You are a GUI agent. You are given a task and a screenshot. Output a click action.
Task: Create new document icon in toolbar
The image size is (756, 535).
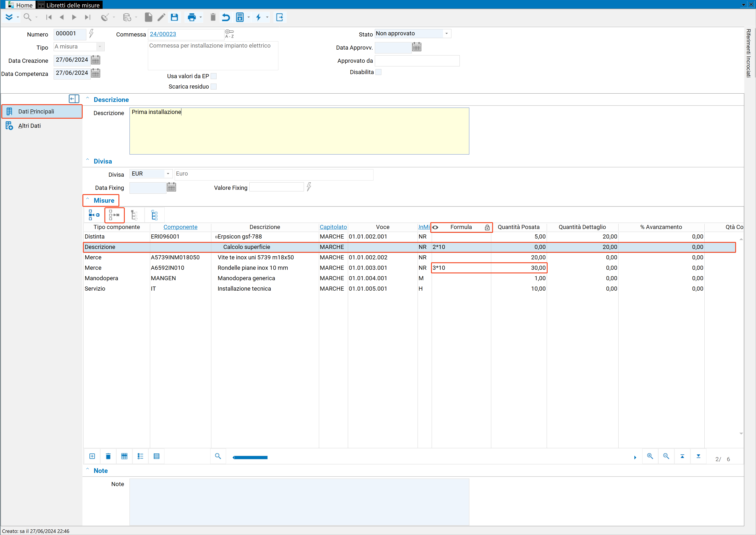coord(149,17)
